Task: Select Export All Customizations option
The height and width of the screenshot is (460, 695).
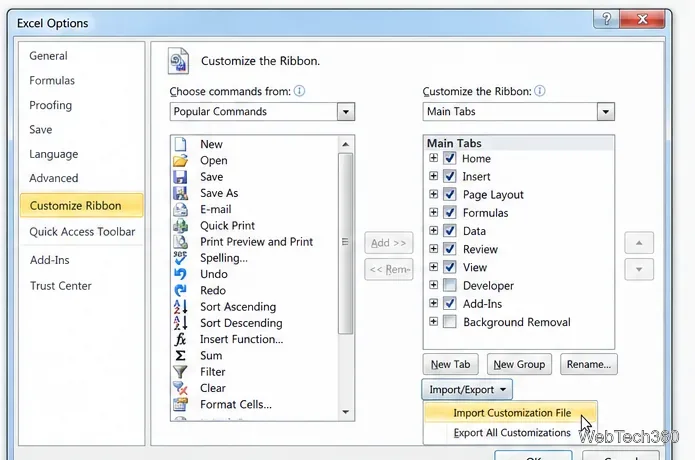Action: click(511, 433)
